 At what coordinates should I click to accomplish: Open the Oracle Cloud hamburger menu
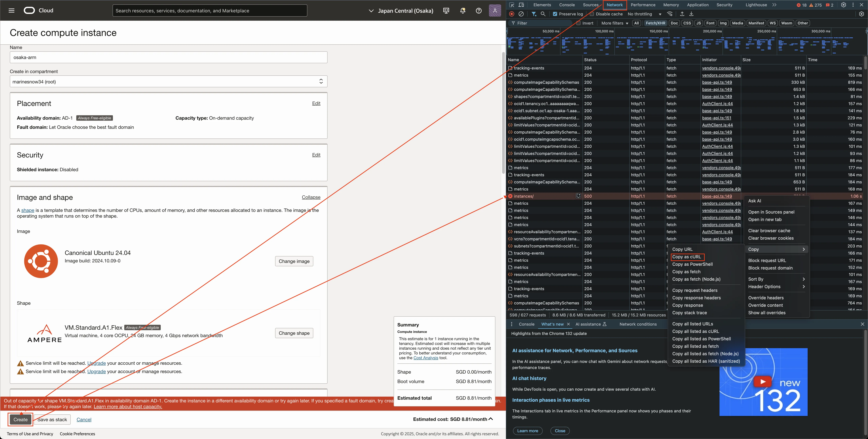pos(12,11)
